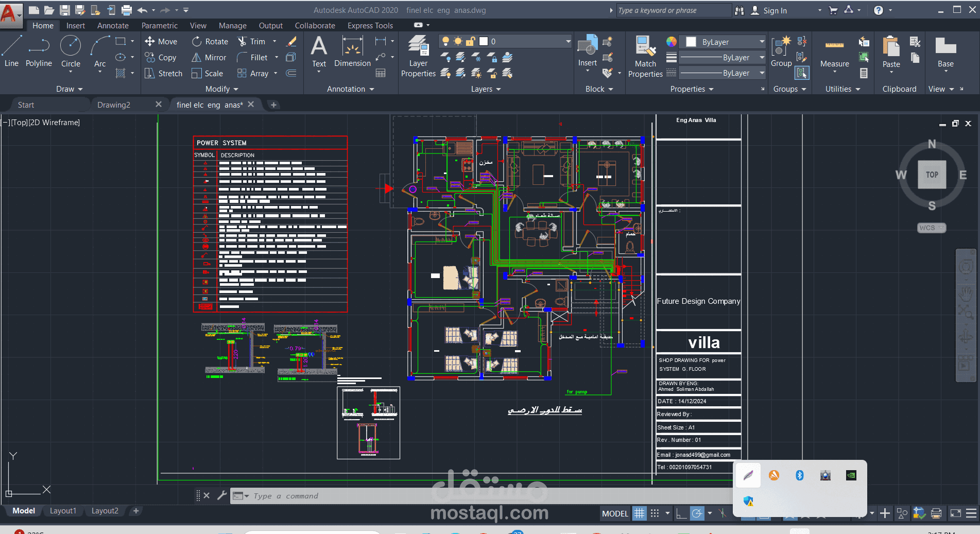Open the ByLayer color dropdown in Properties

click(763, 42)
